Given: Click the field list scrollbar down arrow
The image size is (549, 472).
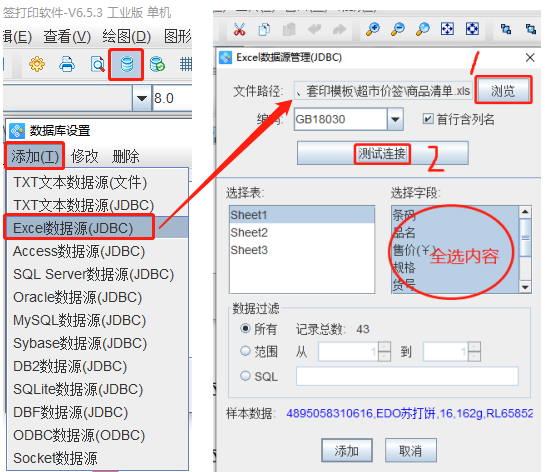Looking at the screenshot, I should [x=525, y=287].
